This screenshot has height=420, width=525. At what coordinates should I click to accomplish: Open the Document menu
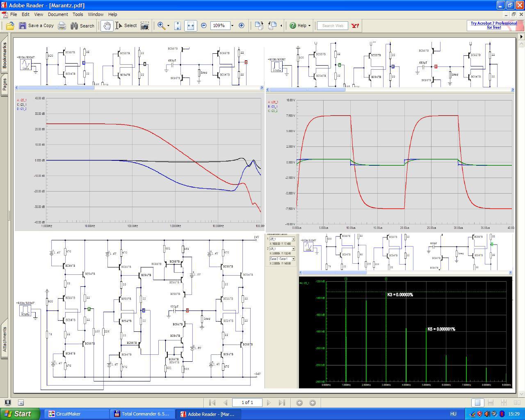58,14
